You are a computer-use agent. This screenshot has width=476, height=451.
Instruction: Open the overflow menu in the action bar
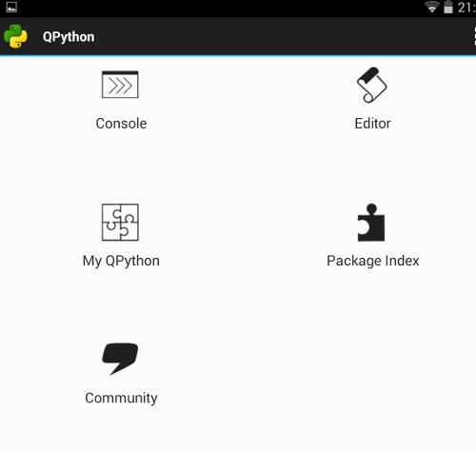point(474,36)
